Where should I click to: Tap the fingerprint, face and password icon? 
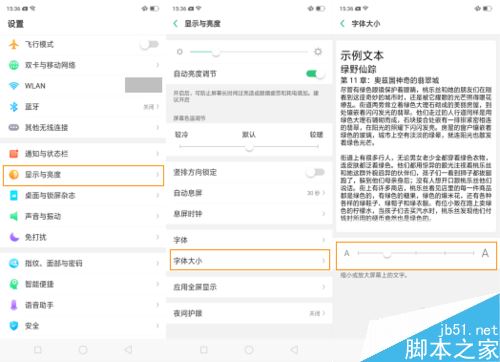[x=14, y=263]
